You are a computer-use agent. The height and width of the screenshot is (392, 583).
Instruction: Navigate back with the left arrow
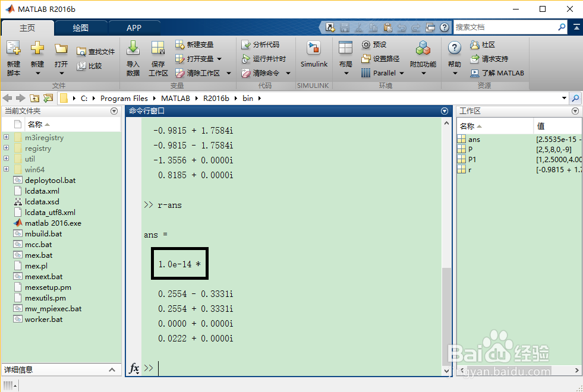[8, 98]
